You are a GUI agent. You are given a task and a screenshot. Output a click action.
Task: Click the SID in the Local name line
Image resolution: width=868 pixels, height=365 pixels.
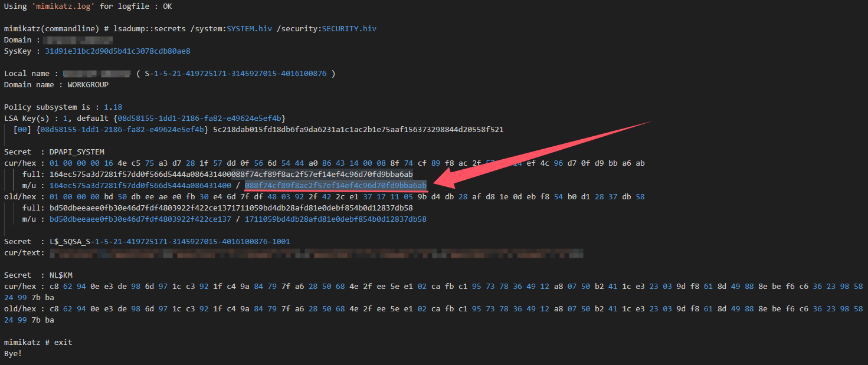pos(235,74)
